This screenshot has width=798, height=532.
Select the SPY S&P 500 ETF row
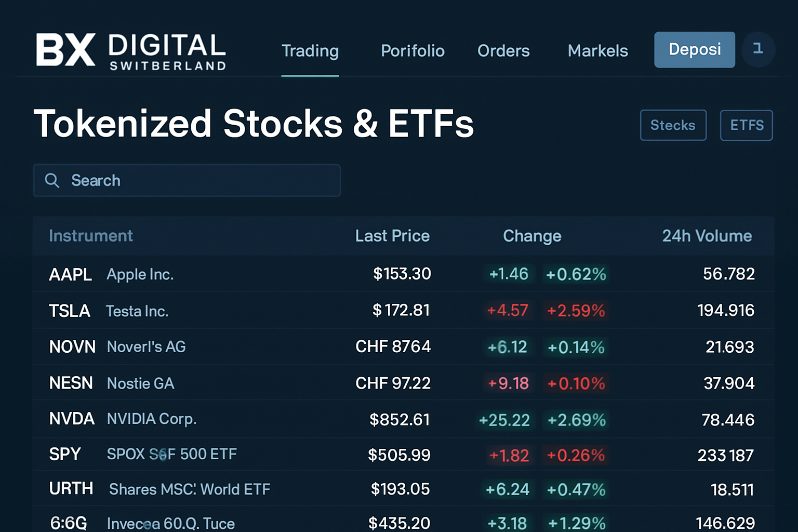point(208,454)
